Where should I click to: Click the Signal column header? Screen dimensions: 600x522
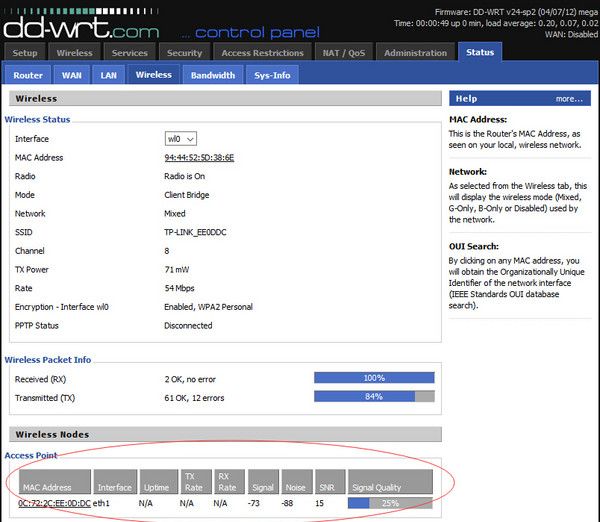pyautogui.click(x=263, y=481)
